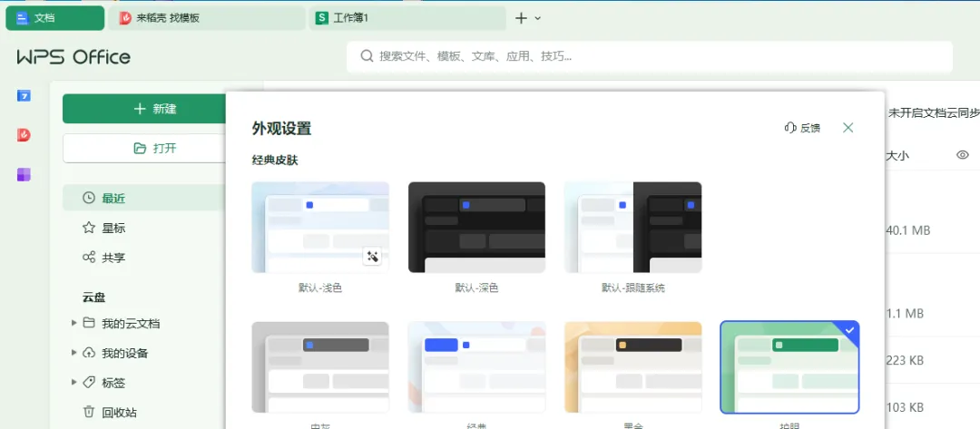Click the green 新建 button
The height and width of the screenshot is (429, 980).
pyautogui.click(x=143, y=109)
